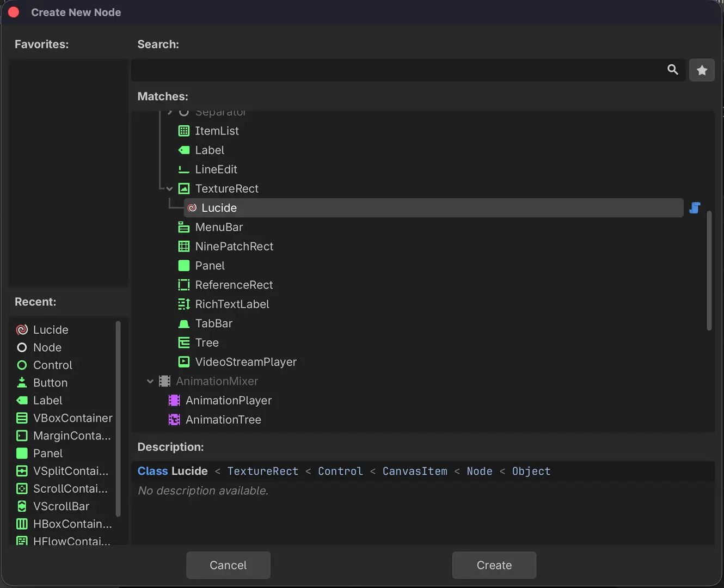Select the AnimationTree node icon
This screenshot has height=588, width=724.
[174, 420]
